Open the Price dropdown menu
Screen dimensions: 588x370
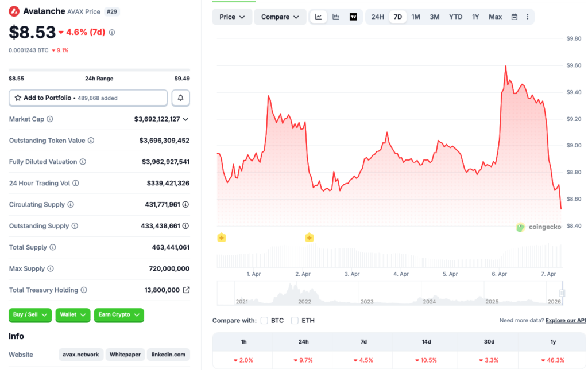pyautogui.click(x=232, y=17)
